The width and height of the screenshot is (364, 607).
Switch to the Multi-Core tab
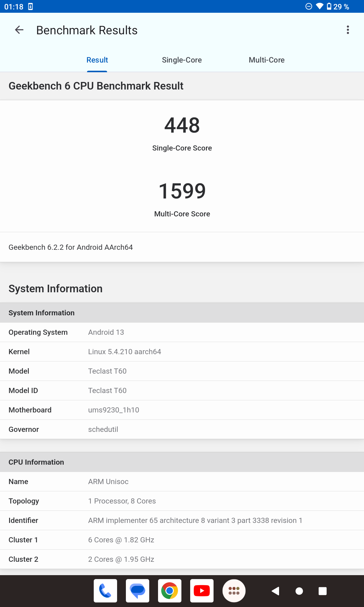tap(266, 60)
